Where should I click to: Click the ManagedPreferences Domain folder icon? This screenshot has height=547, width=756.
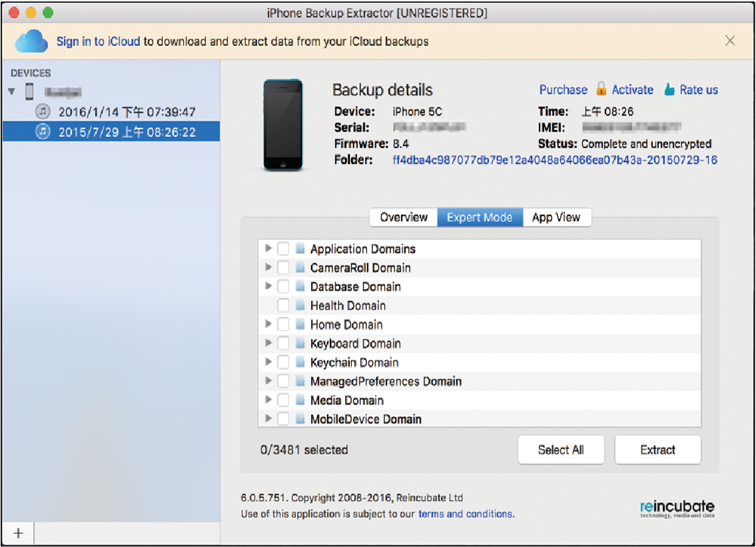pyautogui.click(x=300, y=381)
